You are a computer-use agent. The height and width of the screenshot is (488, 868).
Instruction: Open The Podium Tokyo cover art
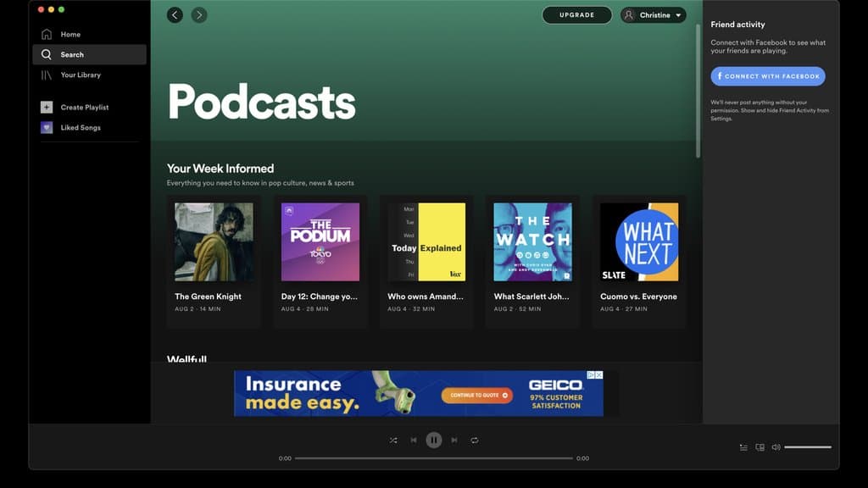tap(320, 241)
